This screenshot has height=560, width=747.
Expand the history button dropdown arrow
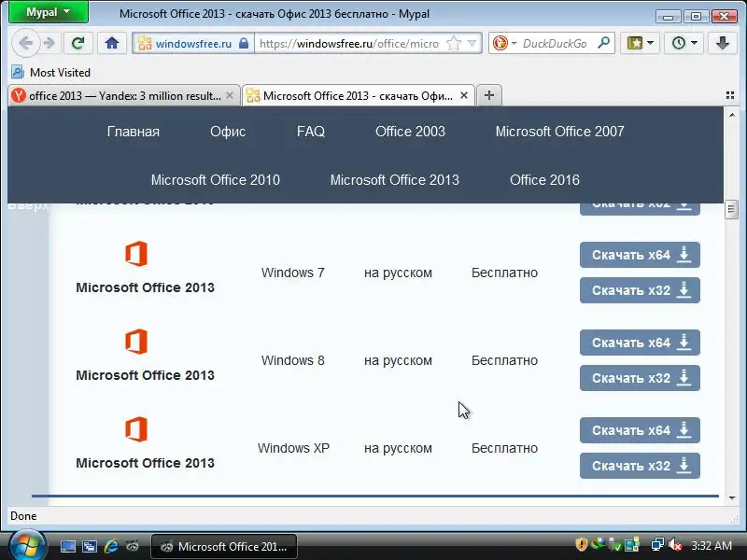[x=694, y=43]
